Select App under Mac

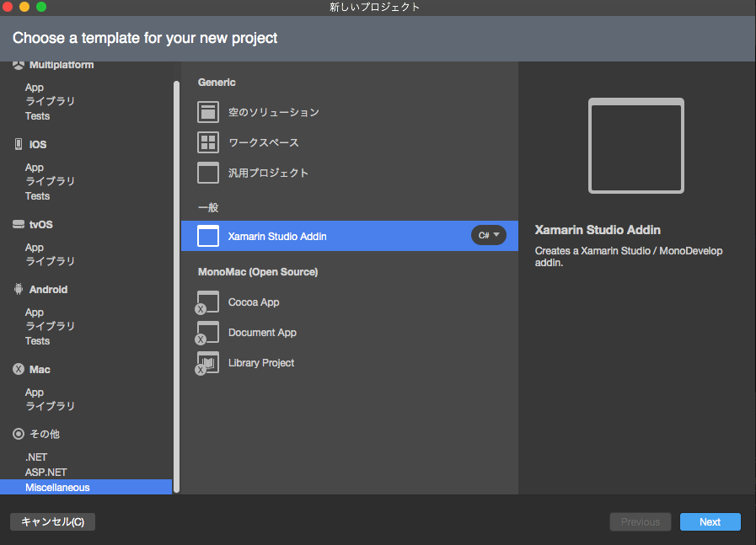pos(35,393)
